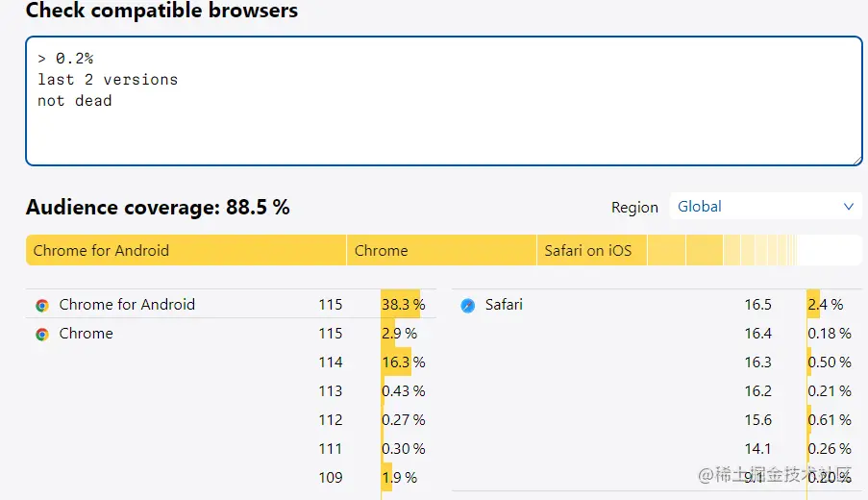Screen dimensions: 868x500
Task: Click the 16.3 % coverage value
Action: coord(404,362)
